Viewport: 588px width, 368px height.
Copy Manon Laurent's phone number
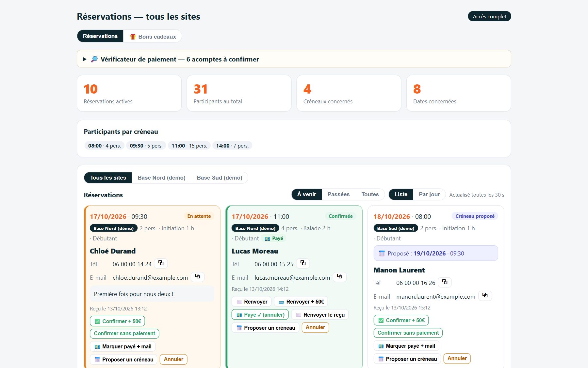[445, 282]
